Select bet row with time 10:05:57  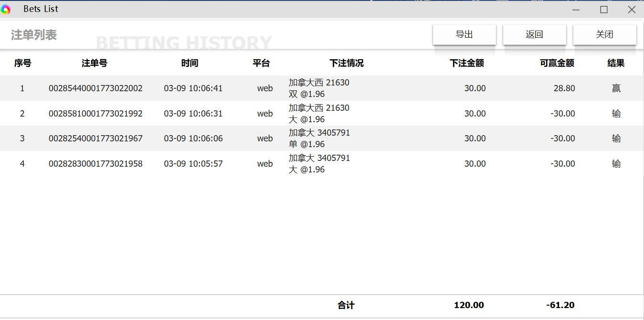(x=193, y=164)
